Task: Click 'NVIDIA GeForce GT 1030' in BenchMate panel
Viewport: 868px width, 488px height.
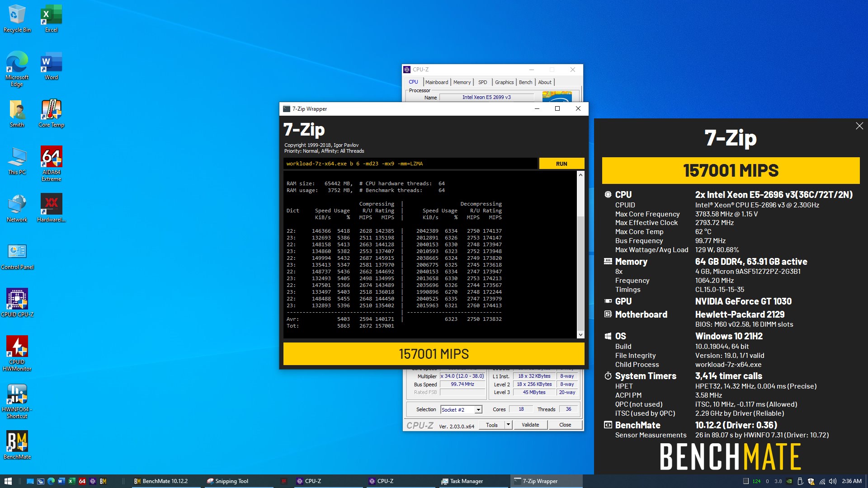Action: coord(743,301)
